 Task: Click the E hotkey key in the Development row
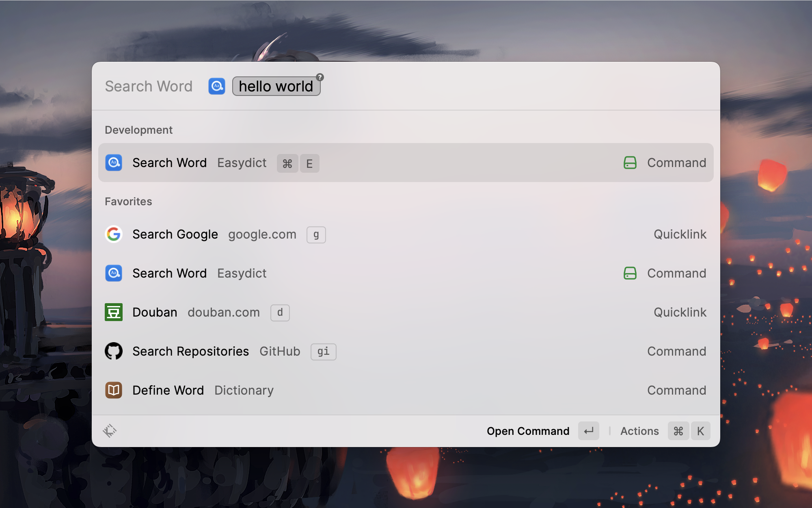pos(309,163)
